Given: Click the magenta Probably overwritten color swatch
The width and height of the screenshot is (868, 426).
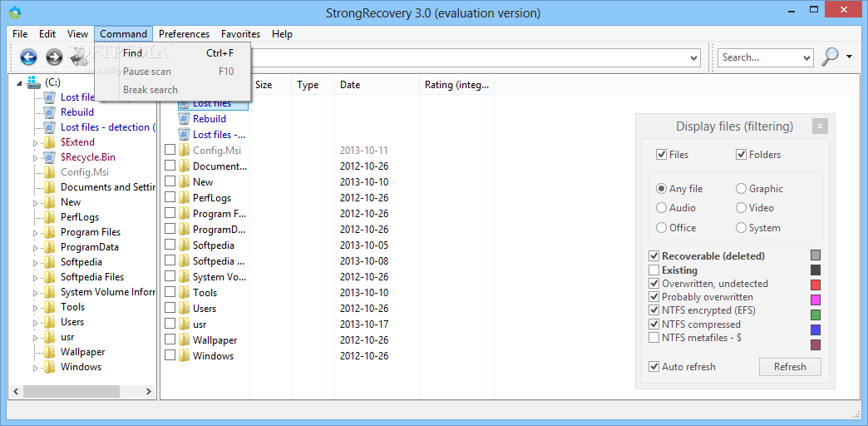Looking at the screenshot, I should [816, 300].
